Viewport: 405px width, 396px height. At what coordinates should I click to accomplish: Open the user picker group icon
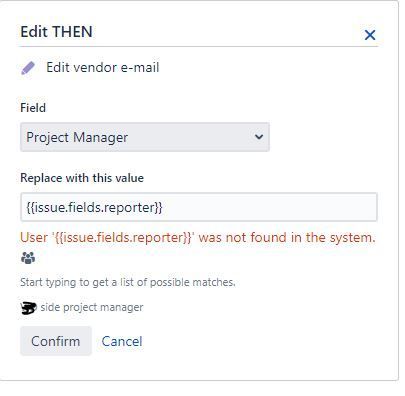pyautogui.click(x=28, y=258)
